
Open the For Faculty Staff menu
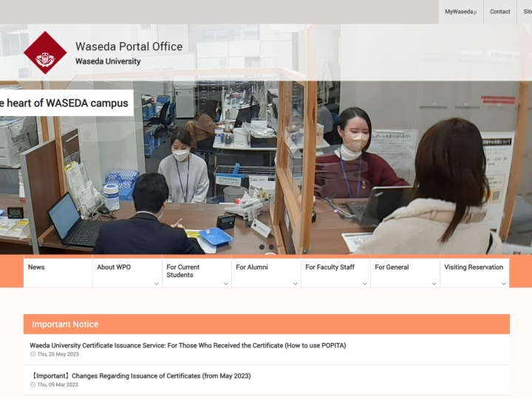pyautogui.click(x=335, y=273)
